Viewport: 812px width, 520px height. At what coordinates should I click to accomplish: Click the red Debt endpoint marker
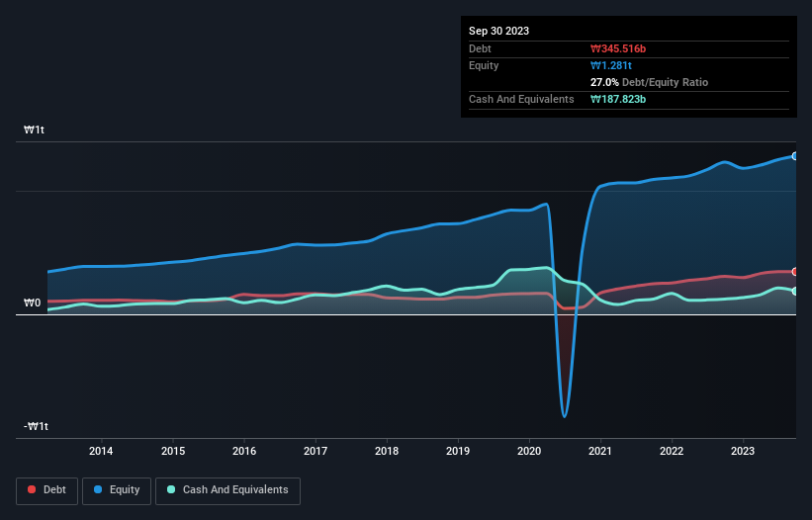[x=795, y=272]
